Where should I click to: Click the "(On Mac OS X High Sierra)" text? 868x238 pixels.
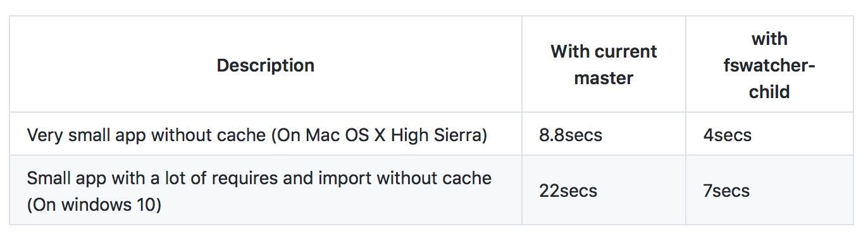tap(378, 135)
